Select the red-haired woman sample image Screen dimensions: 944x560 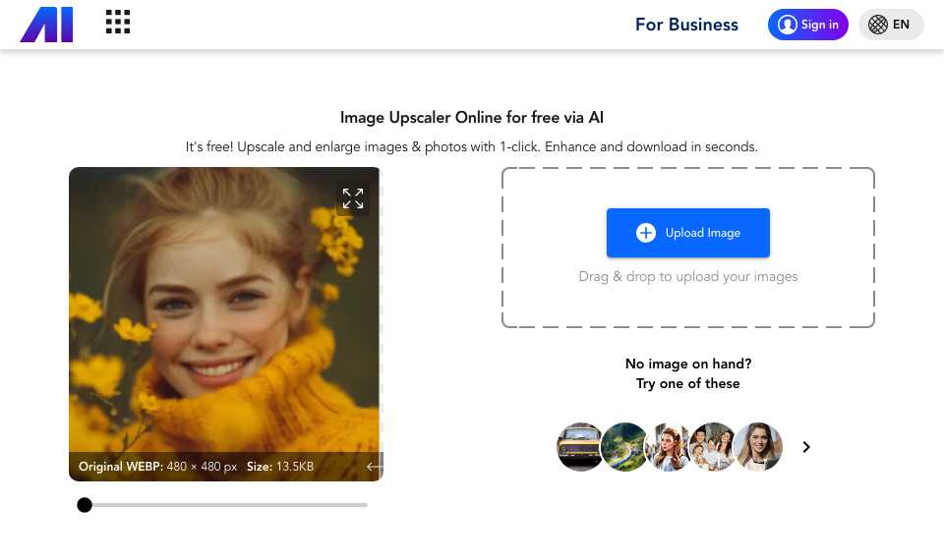tap(669, 447)
